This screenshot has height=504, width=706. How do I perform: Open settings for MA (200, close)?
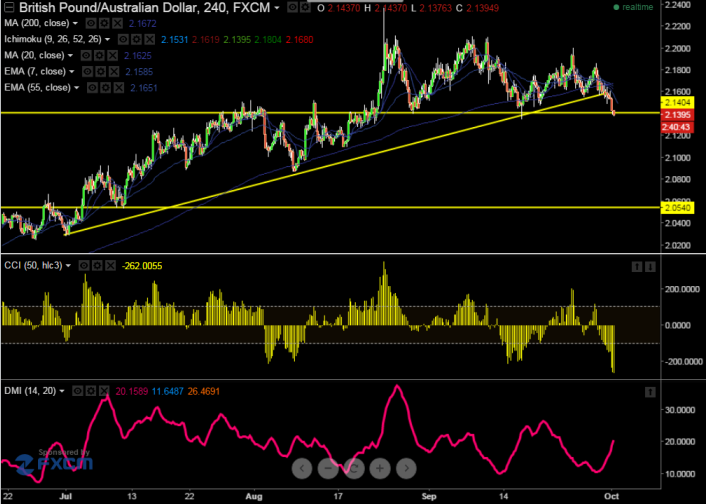(x=104, y=23)
